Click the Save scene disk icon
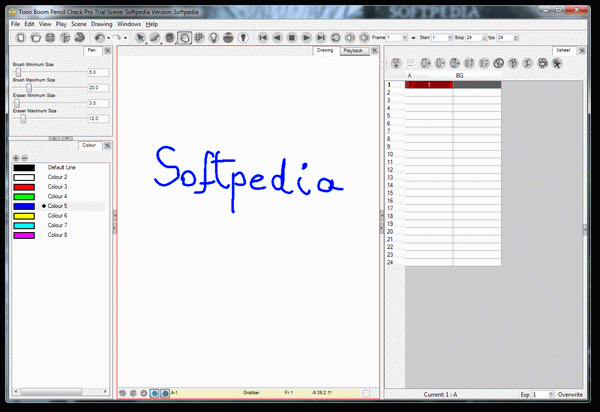This screenshot has height=412, width=600. pos(50,37)
